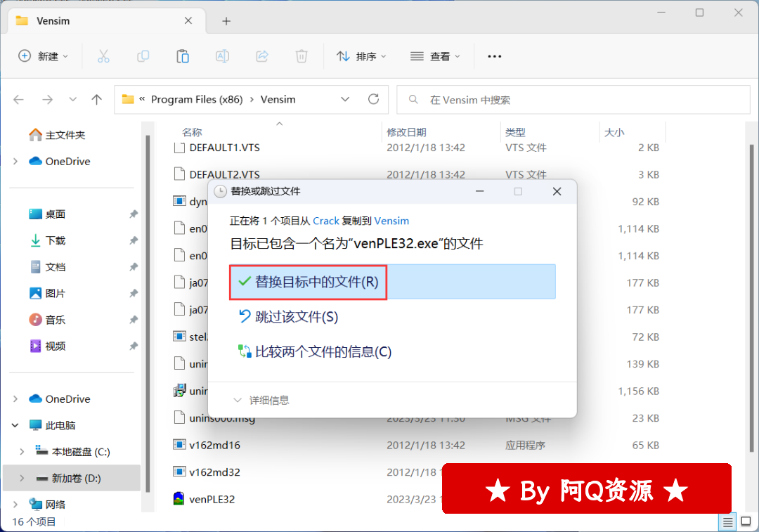This screenshot has height=532, width=759.
Task: Go forward with the right arrow
Action: (x=47, y=100)
